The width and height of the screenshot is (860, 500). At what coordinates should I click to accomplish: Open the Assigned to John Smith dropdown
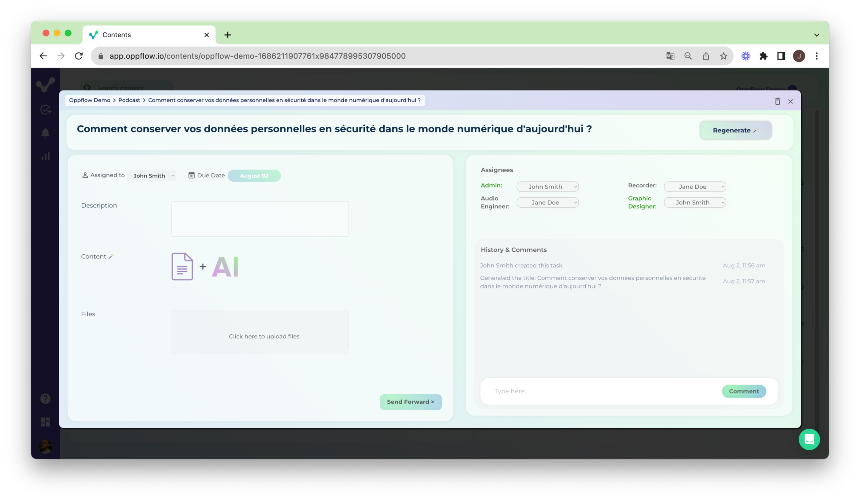pos(153,175)
